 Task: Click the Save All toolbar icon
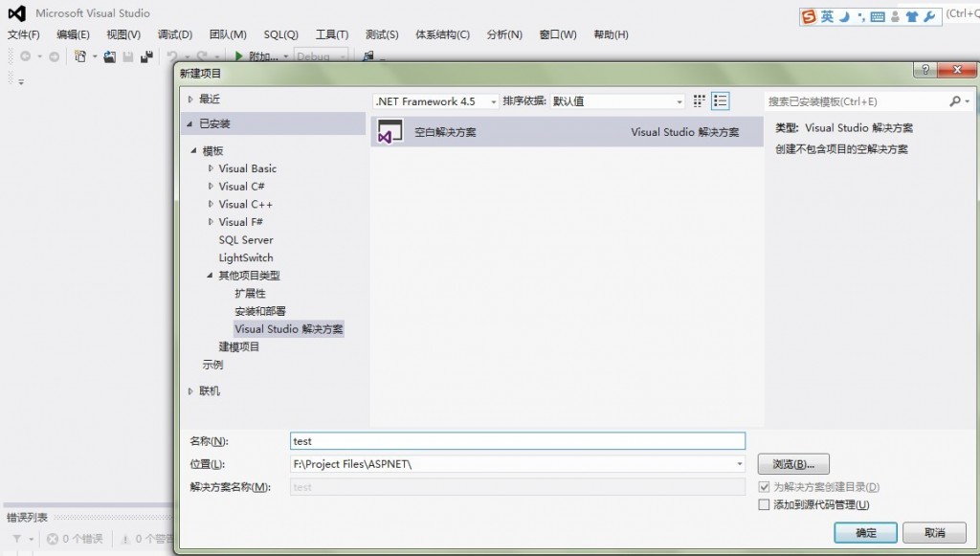(146, 56)
